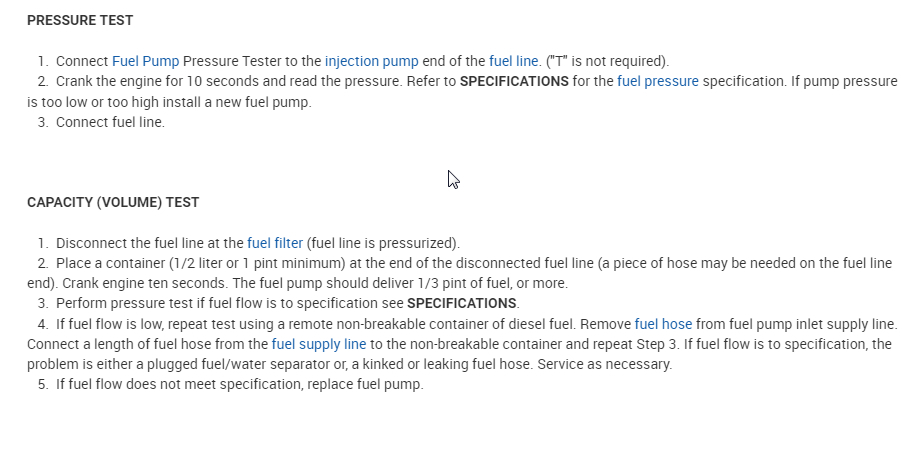Open the "Fuel Pump" link
Image resolution: width=923 pixels, height=462 pixels.
pyautogui.click(x=145, y=61)
